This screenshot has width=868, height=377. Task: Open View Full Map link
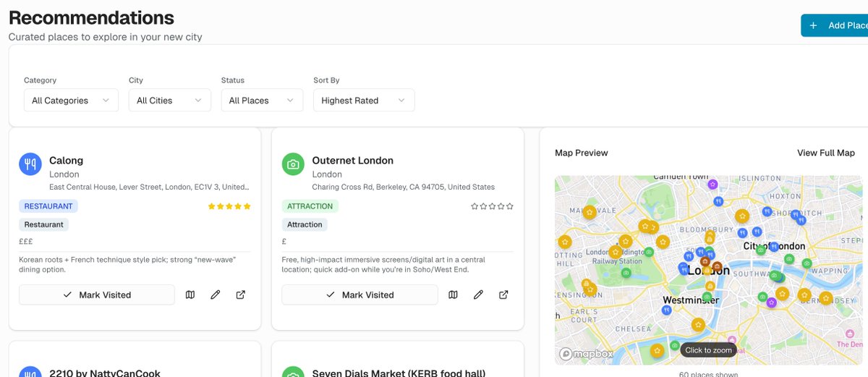click(826, 153)
